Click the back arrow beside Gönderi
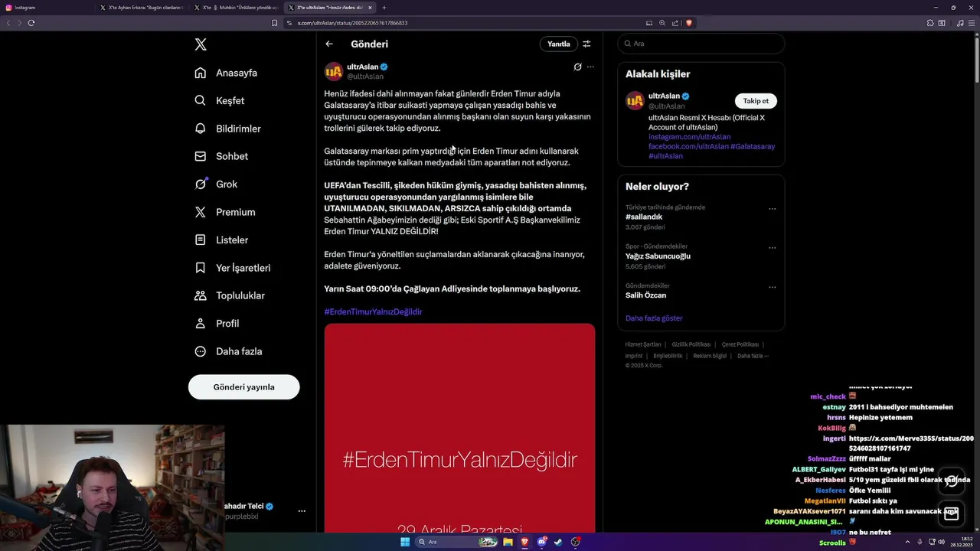This screenshot has height=551, width=980. click(329, 44)
